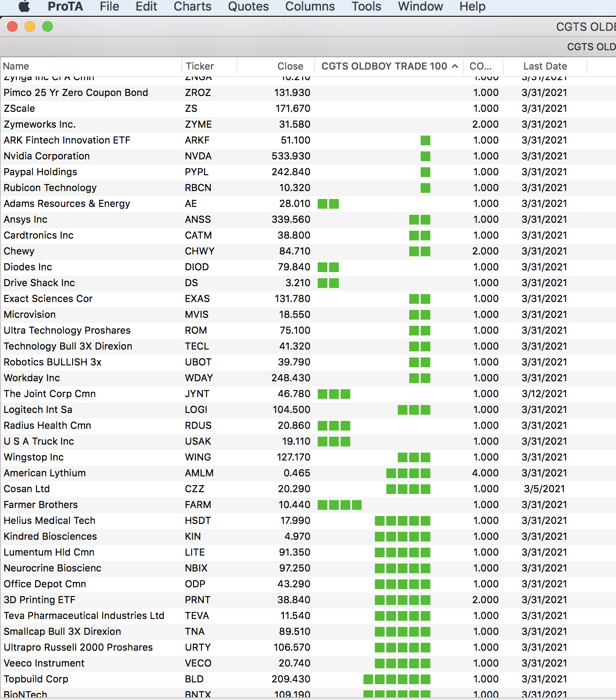Select Robotics BULLISH 3x row

pos(308,362)
